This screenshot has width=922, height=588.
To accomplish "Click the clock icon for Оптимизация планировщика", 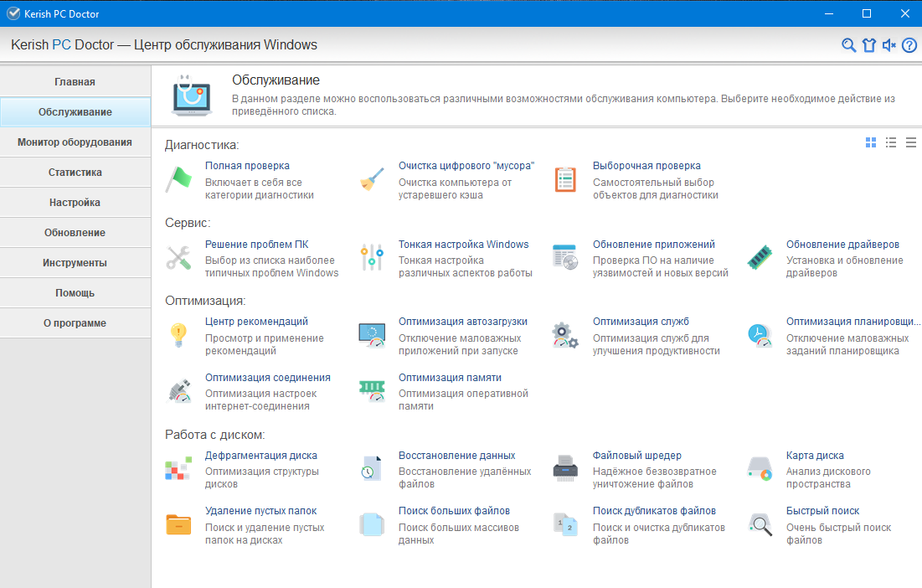I will (x=760, y=335).
